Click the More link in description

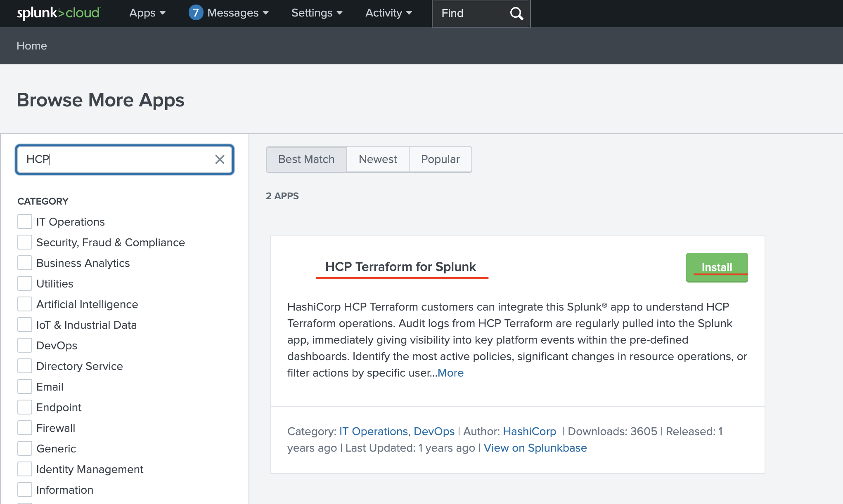pos(450,373)
